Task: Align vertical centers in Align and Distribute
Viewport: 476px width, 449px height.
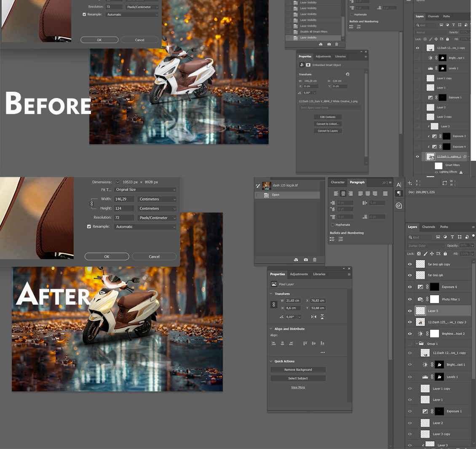Action: click(313, 343)
